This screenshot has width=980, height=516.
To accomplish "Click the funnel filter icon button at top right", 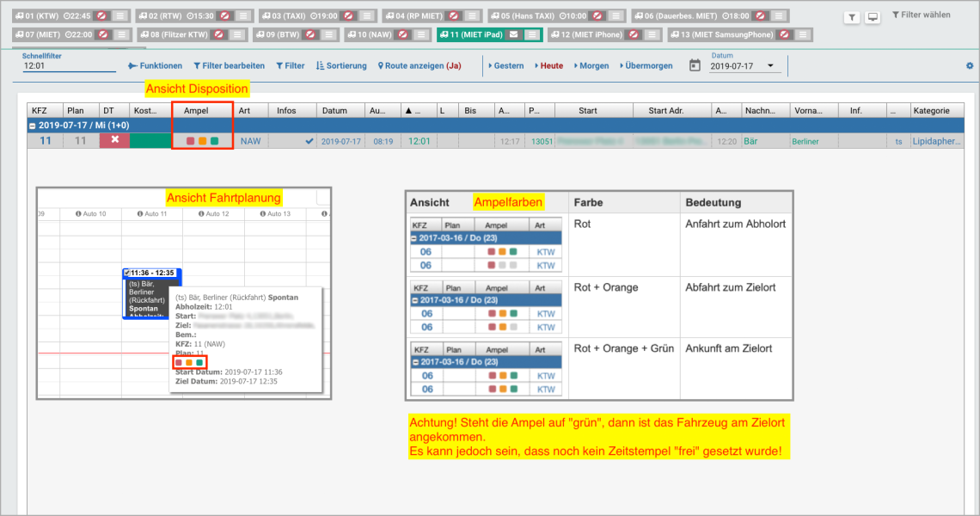I will 851,17.
